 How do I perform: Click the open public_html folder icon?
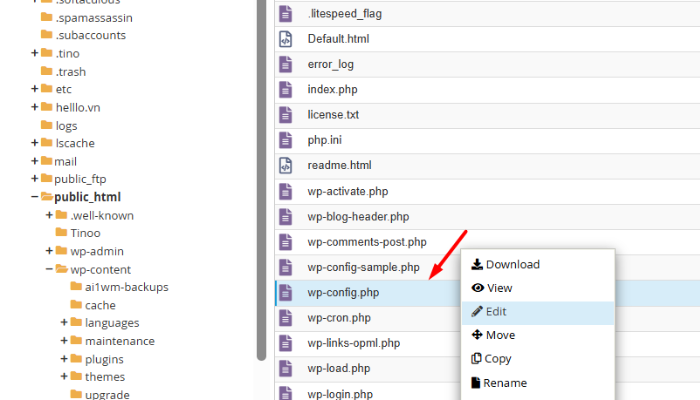[x=46, y=196]
